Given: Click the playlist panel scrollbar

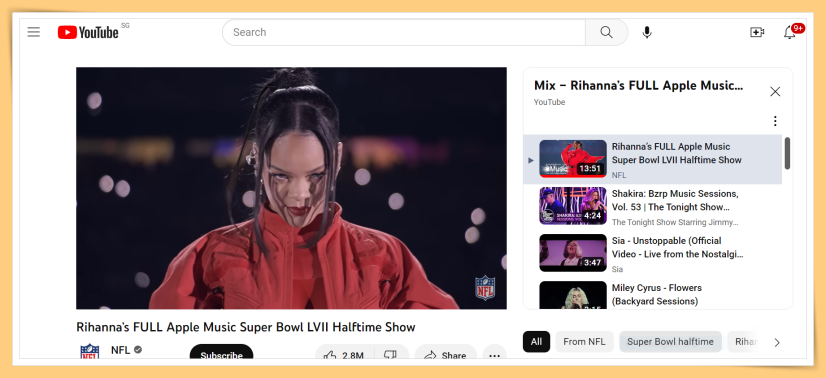Looking at the screenshot, I should pos(787,154).
